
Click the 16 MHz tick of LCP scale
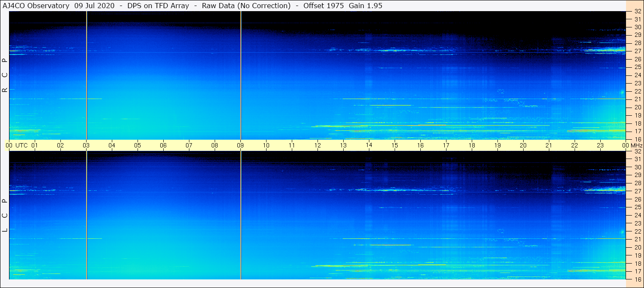pos(638,279)
